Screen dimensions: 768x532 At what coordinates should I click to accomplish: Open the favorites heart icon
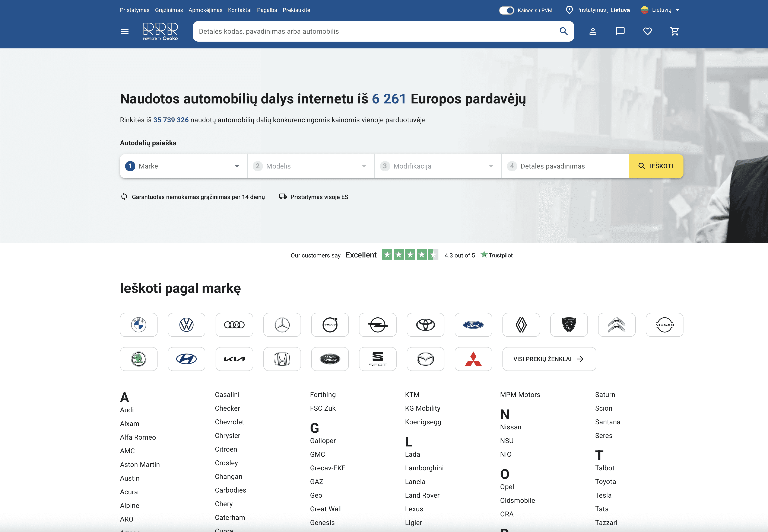(647, 31)
